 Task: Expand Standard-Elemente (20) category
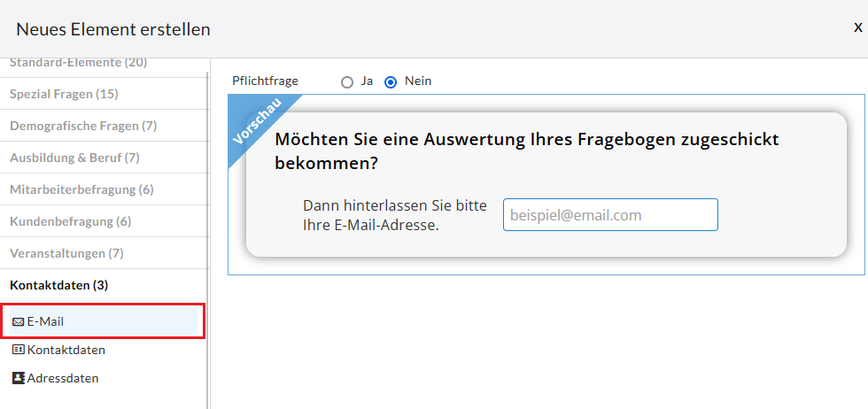click(x=78, y=63)
